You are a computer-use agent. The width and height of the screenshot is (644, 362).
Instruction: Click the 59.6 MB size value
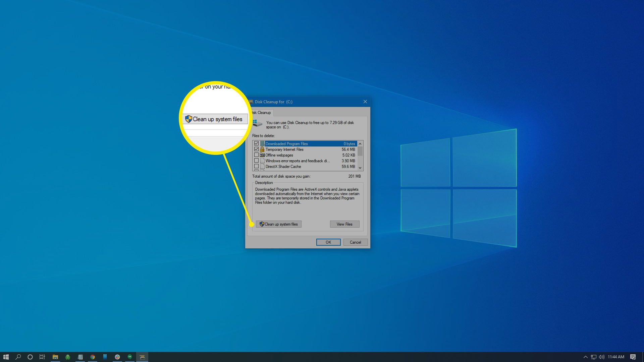[348, 167]
